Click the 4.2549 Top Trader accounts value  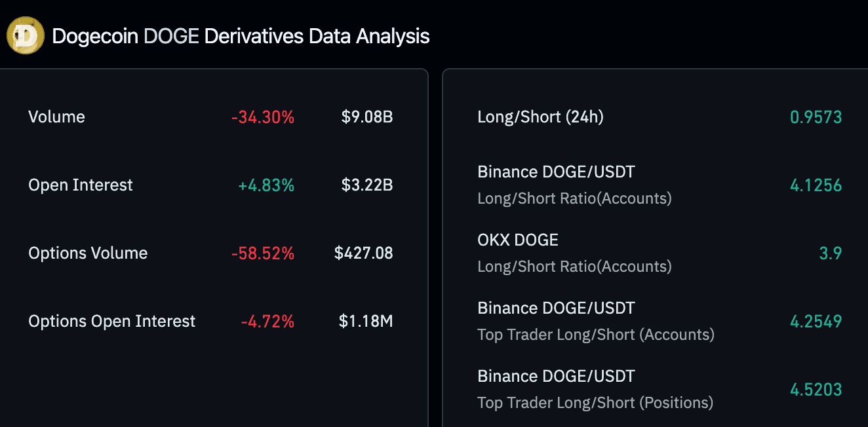[x=816, y=322]
